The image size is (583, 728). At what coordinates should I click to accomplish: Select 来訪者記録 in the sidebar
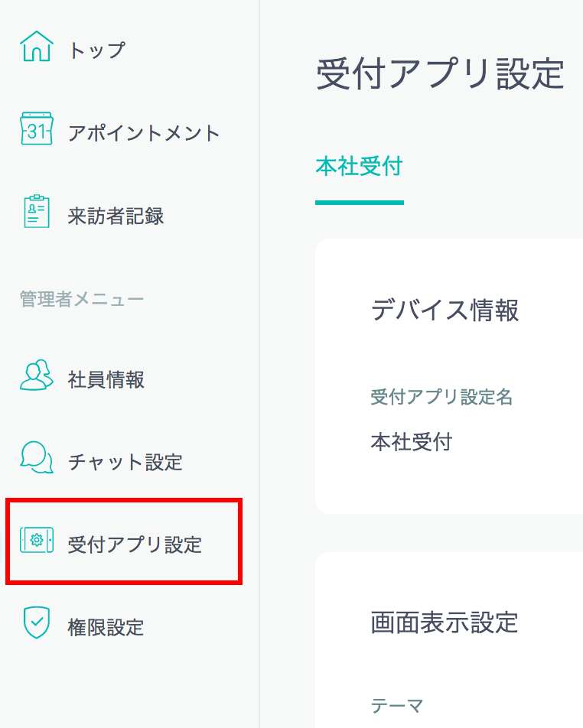(x=116, y=216)
